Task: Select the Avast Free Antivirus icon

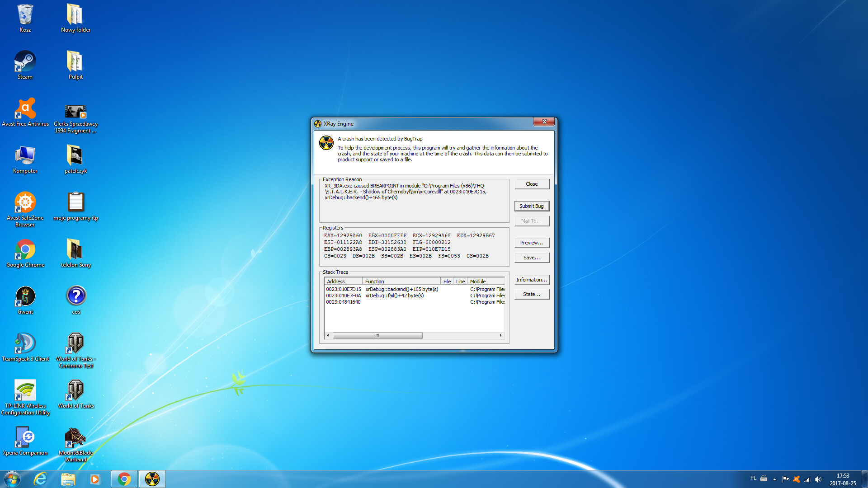Action: [x=25, y=110]
